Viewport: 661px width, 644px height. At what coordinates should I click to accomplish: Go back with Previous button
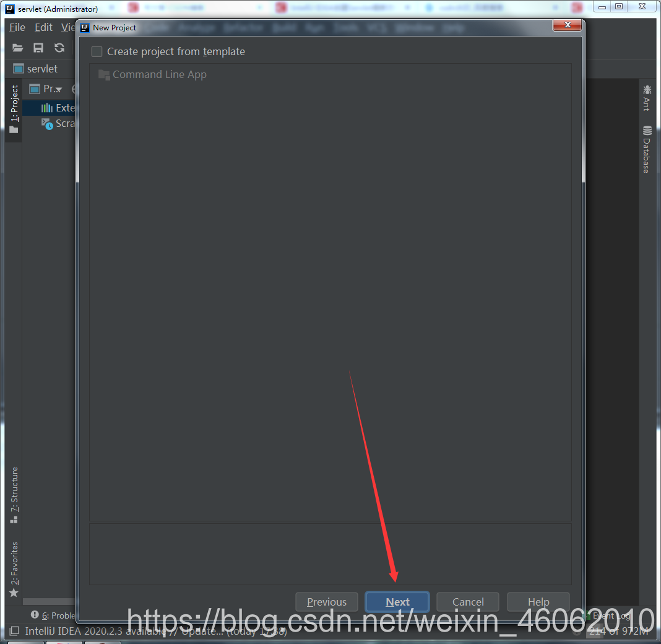(327, 602)
